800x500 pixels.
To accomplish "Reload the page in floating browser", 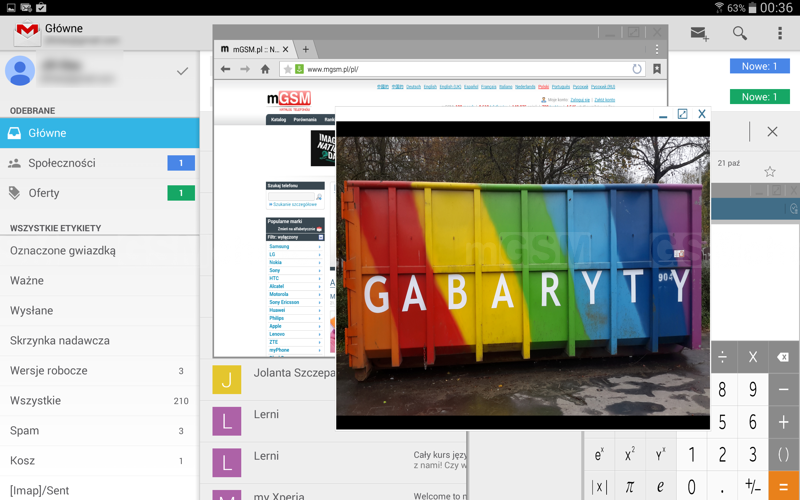I will point(637,69).
